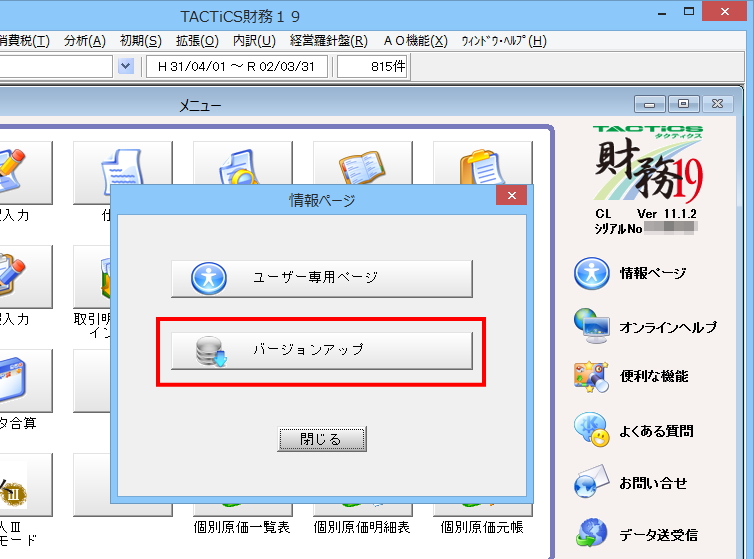Maximize the TACTiCS財務19 main window
Screen dimensions: 754x559
[x=689, y=12]
